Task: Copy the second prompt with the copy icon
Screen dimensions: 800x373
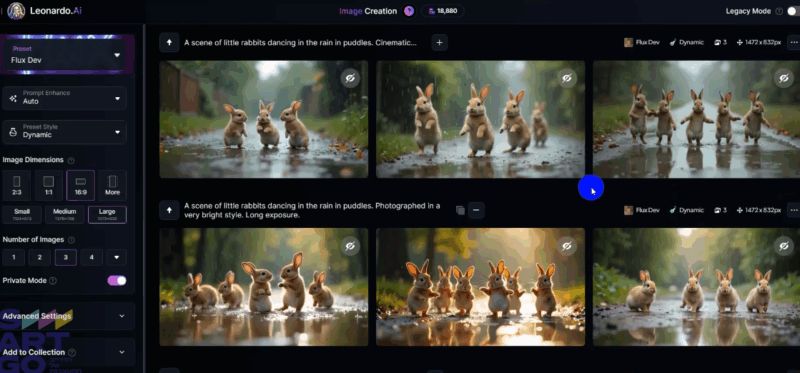Action: point(460,210)
